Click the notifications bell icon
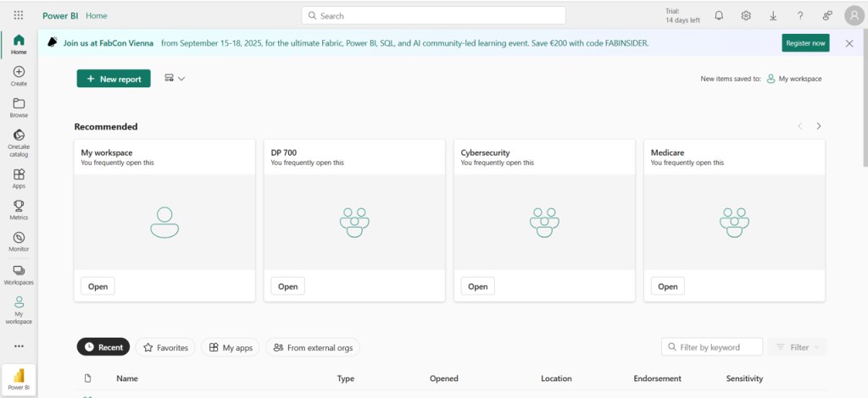The image size is (868, 398). pyautogui.click(x=719, y=16)
